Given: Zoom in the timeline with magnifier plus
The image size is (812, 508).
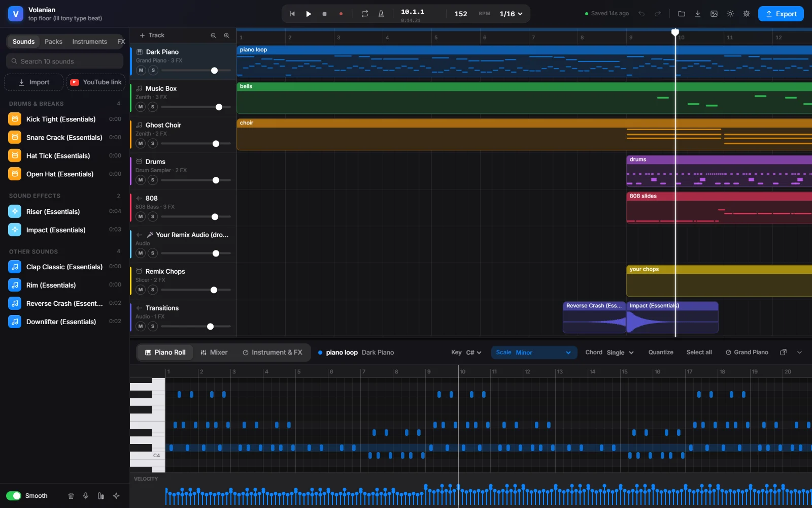Looking at the screenshot, I should (227, 35).
